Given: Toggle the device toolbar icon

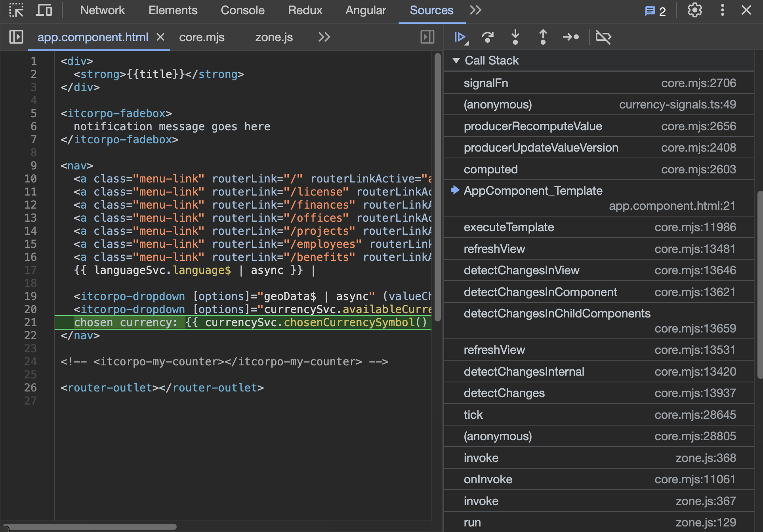Looking at the screenshot, I should (44, 10).
